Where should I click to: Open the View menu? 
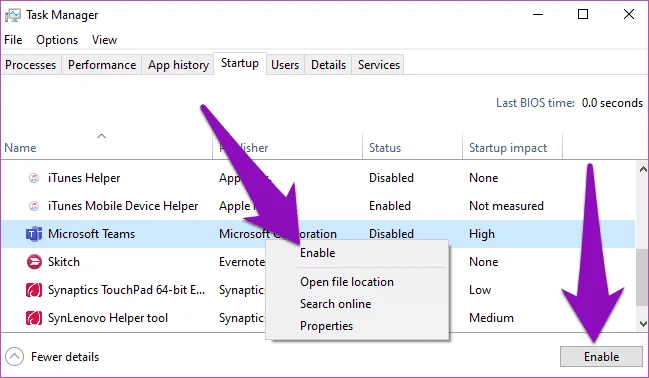click(104, 40)
